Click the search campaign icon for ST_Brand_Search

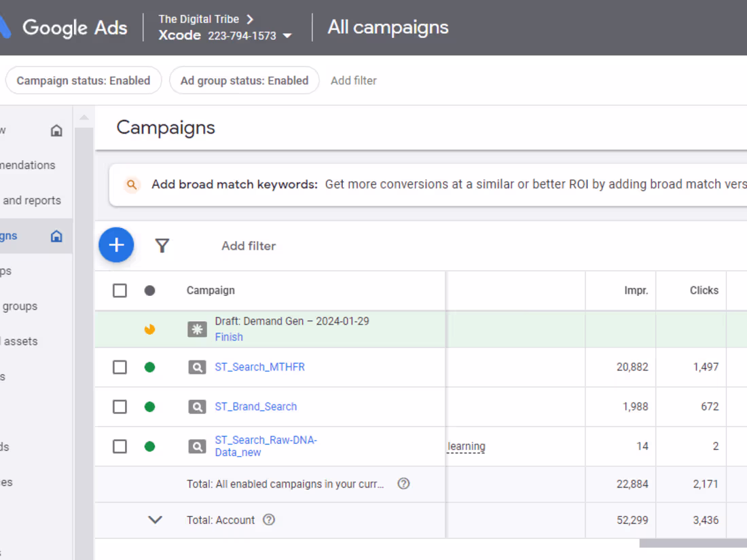point(197,407)
